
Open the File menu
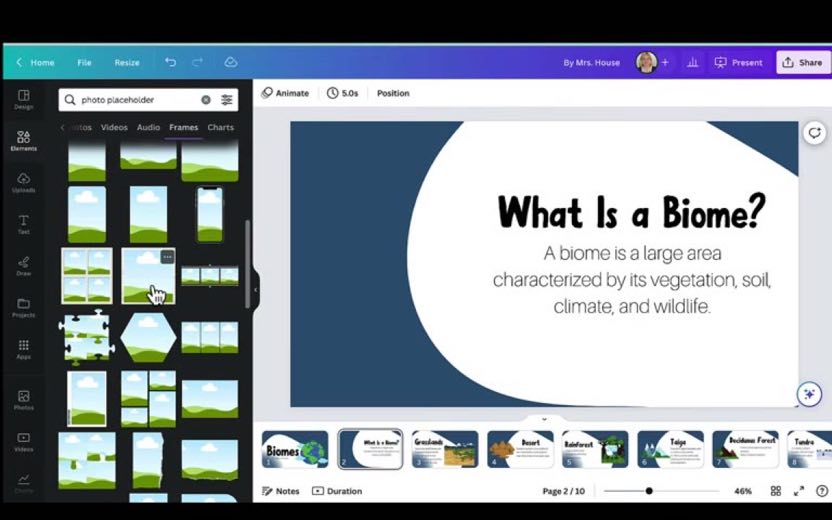pyautogui.click(x=84, y=62)
